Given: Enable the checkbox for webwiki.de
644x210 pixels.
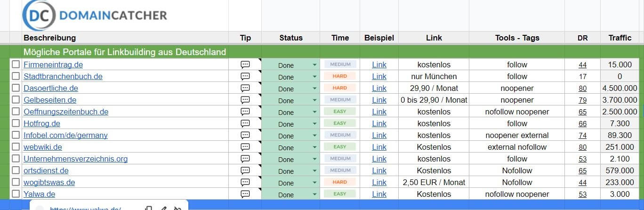Looking at the screenshot, I should coord(16,147).
